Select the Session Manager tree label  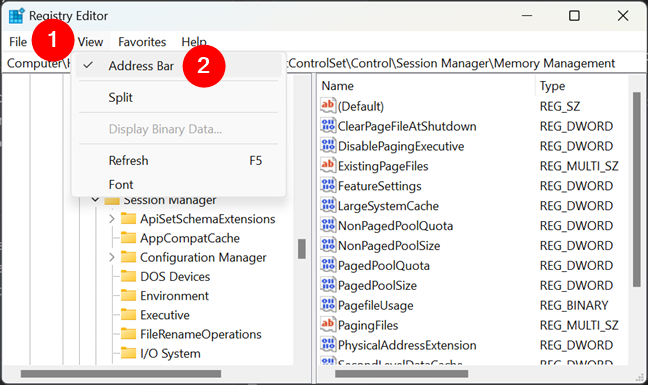click(170, 200)
